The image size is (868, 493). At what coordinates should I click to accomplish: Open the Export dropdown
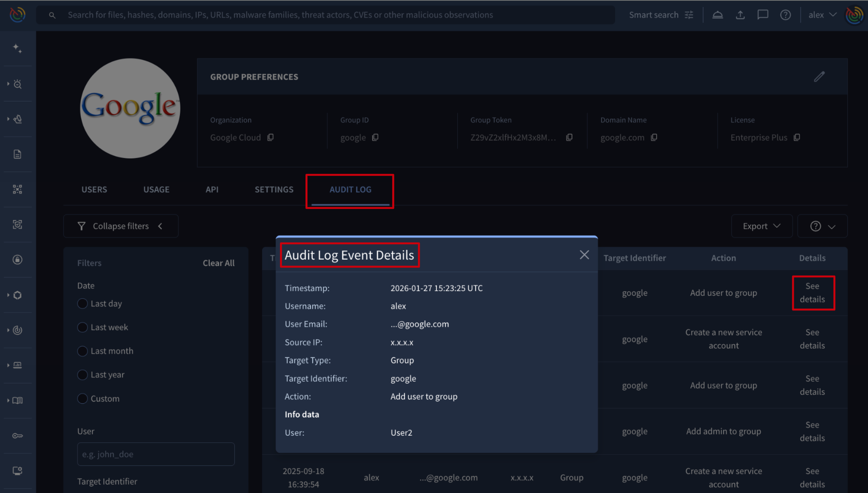tap(761, 226)
